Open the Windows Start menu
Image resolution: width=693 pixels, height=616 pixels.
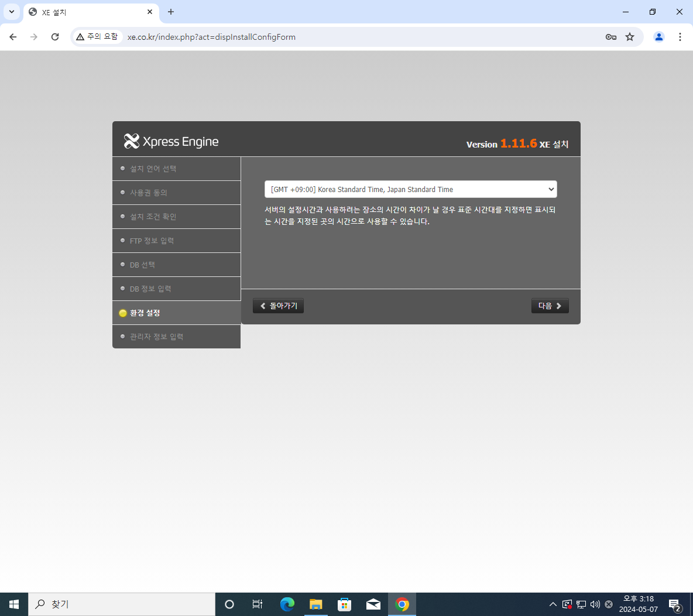click(13, 604)
